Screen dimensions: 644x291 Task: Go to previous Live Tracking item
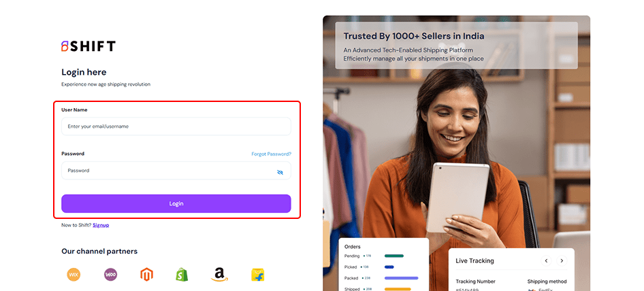[x=546, y=260]
